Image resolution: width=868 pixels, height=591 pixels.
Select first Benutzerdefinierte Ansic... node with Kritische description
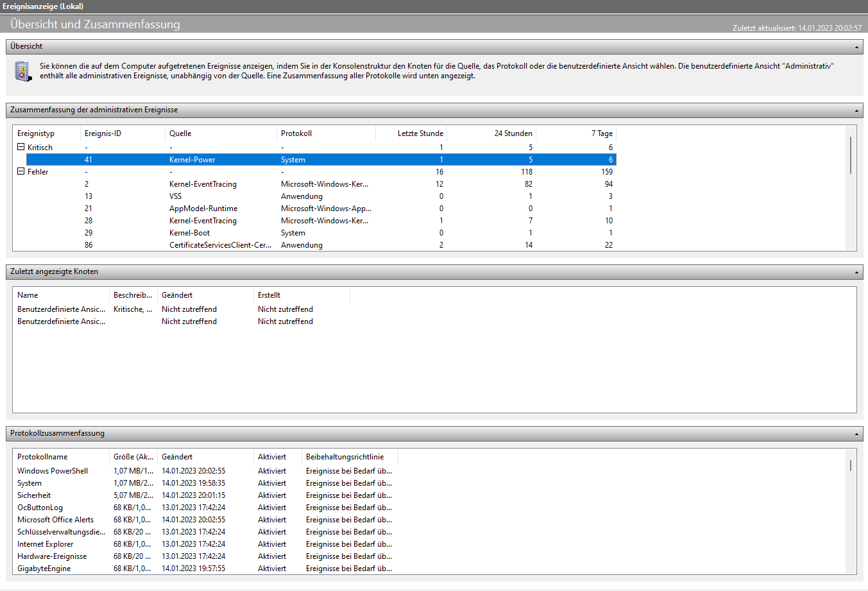pos(182,309)
